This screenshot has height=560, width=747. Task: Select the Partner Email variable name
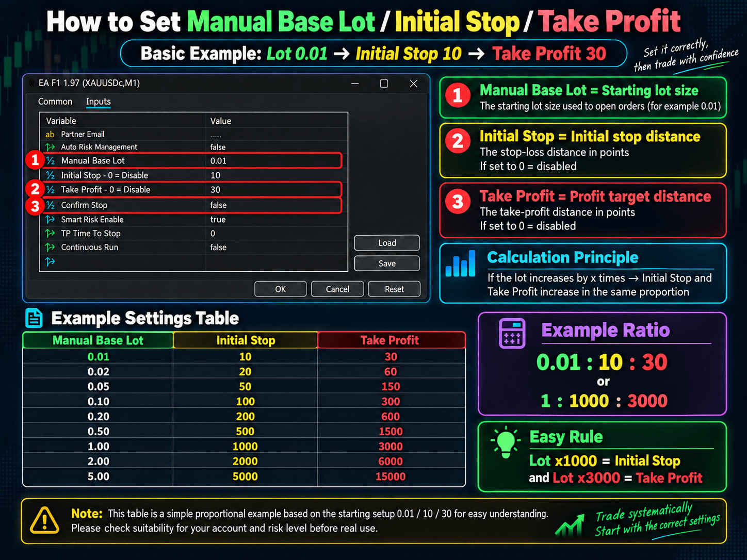click(x=83, y=134)
